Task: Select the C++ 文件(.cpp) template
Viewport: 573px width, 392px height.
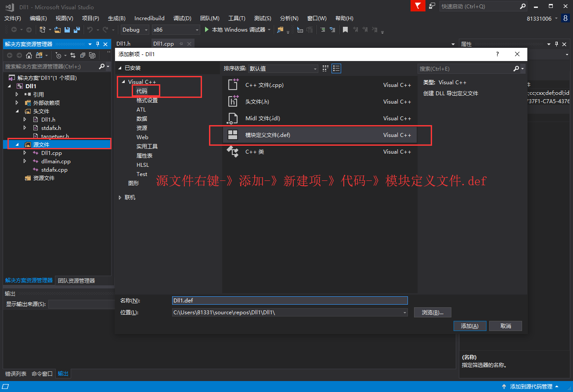Action: (x=320, y=85)
